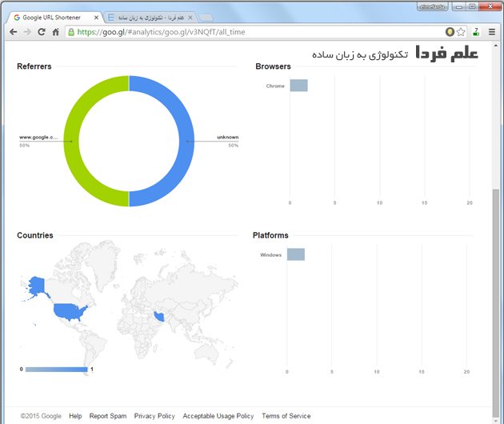This screenshot has width=504, height=424.
Task: Reload the page with the refresh icon
Action: click(41, 32)
